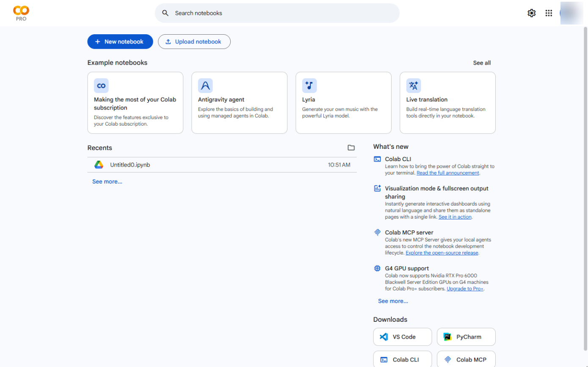
Task: Click the search magnifier icon
Action: pos(166,13)
